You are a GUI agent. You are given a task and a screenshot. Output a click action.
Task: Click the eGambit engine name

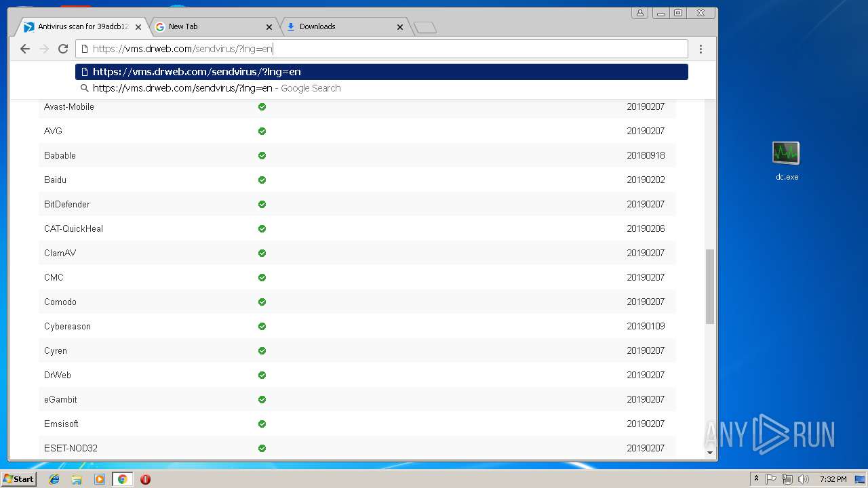click(x=60, y=399)
